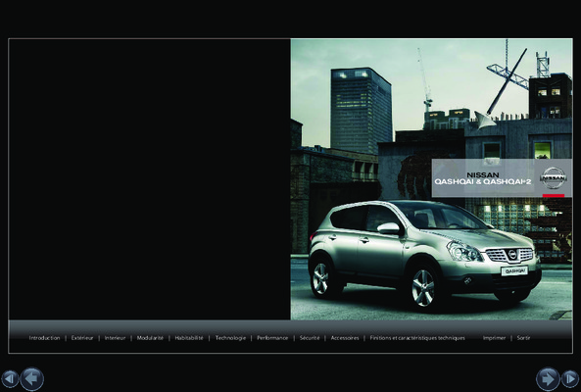Click the Nissan Qashqai & Qashqai+2 title banner

502,178
